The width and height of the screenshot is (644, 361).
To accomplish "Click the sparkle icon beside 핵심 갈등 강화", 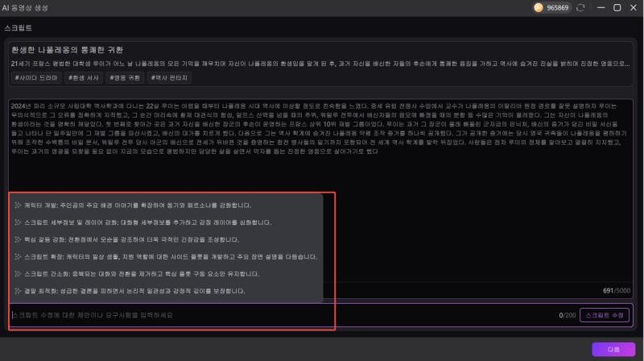I will (x=18, y=239).
